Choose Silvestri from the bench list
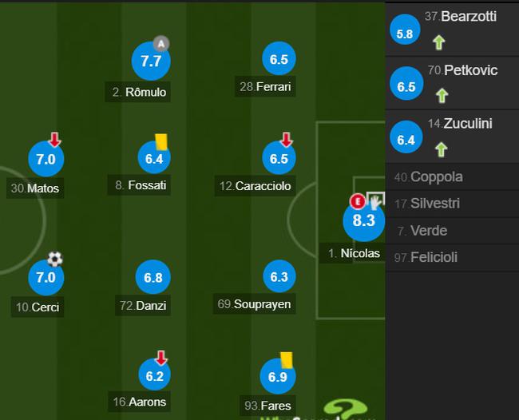The width and height of the screenshot is (519, 420). 434,204
